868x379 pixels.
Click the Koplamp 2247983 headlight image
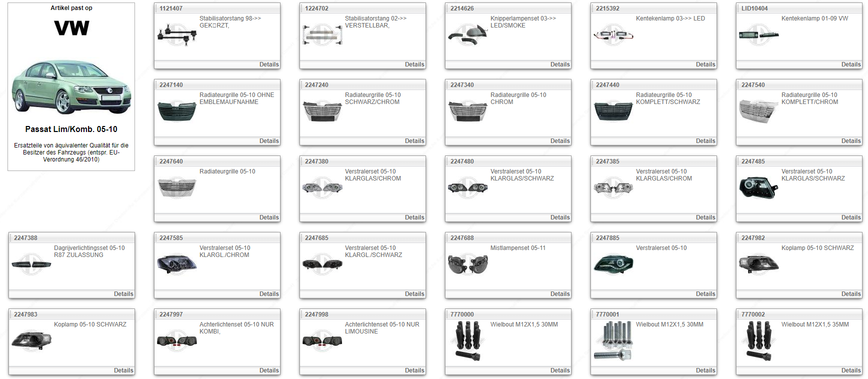tap(31, 340)
